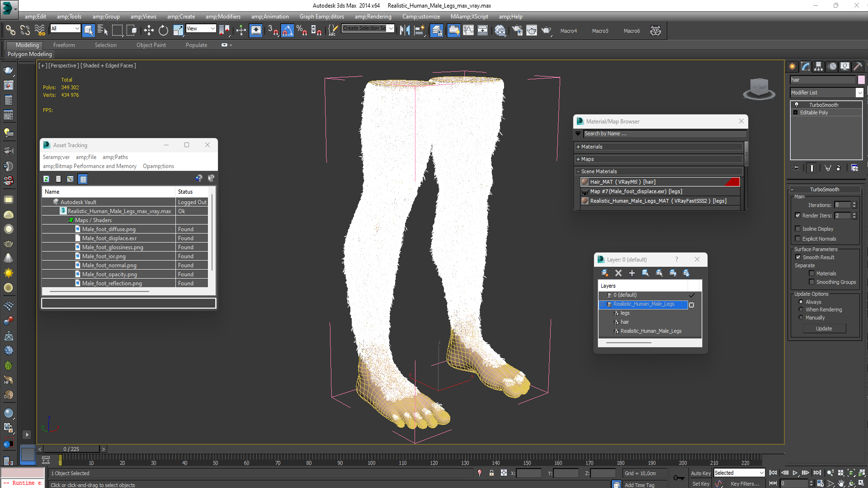Viewport: 868px width, 488px height.
Task: Click Create New Layer plus icon
Action: tap(632, 273)
